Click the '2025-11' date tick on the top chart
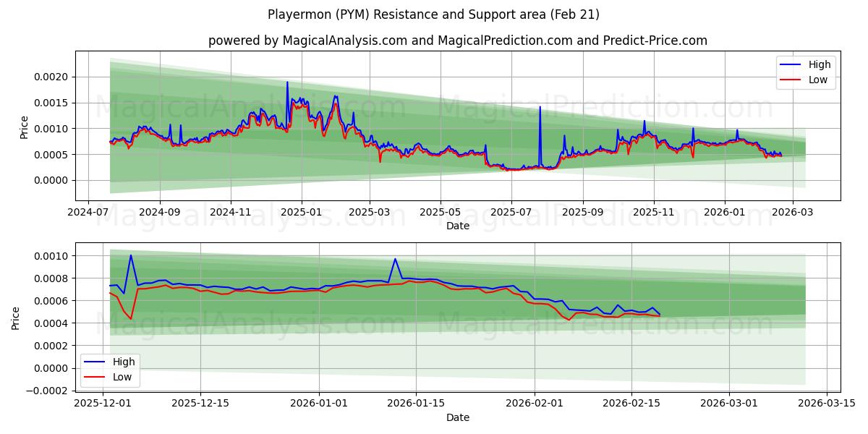The height and width of the screenshot is (434, 868). 654,212
